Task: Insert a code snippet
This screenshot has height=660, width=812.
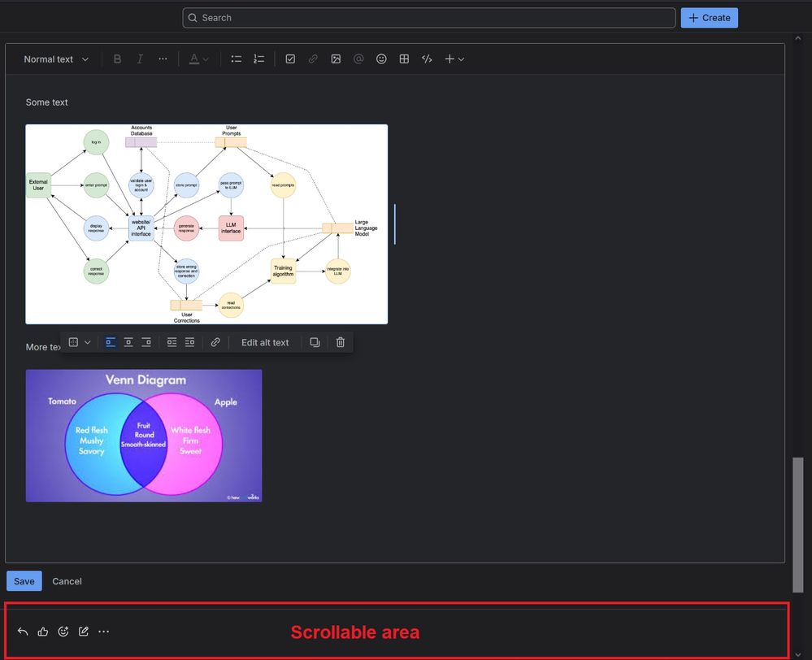Action: coord(427,59)
